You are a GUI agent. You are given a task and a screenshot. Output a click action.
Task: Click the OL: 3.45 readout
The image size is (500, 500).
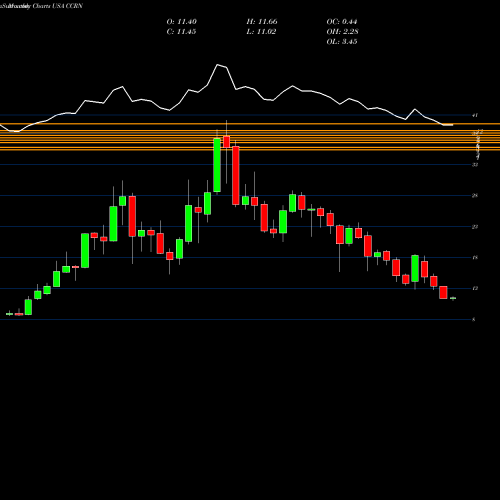(x=342, y=42)
